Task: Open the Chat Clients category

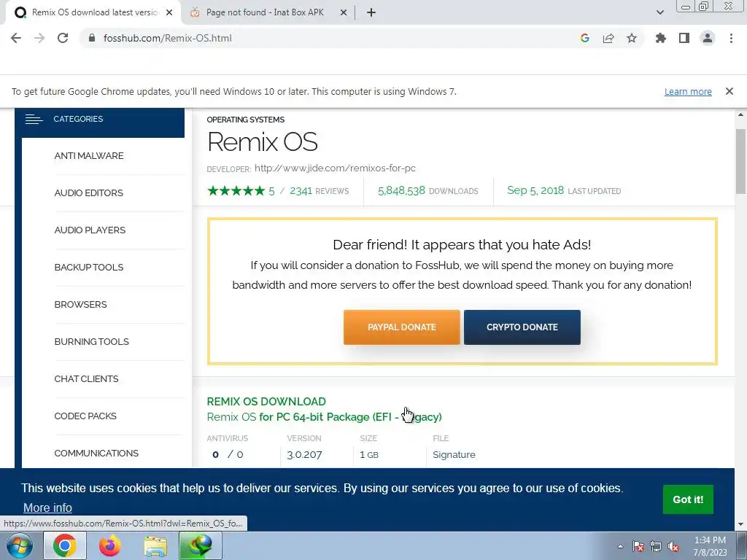Action: [x=86, y=378]
